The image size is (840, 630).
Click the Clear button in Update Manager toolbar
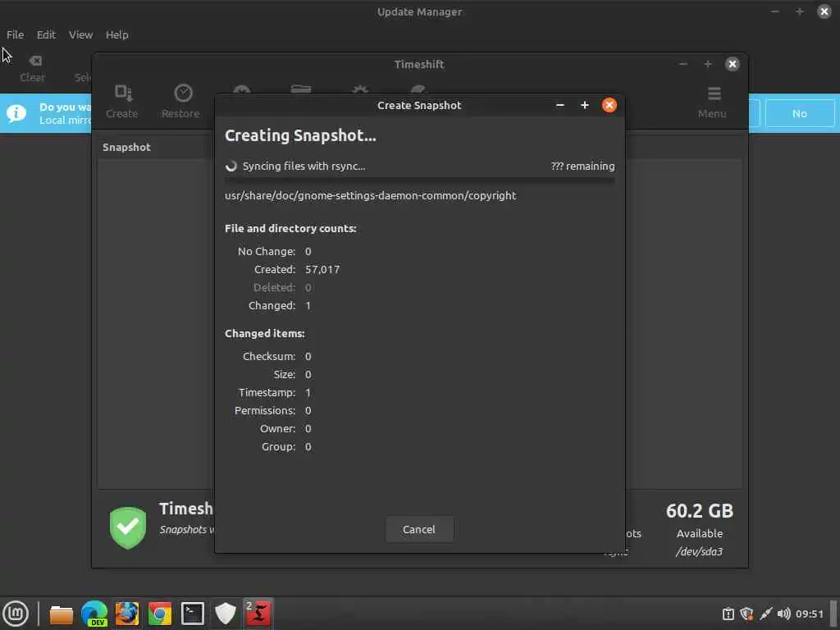point(33,69)
